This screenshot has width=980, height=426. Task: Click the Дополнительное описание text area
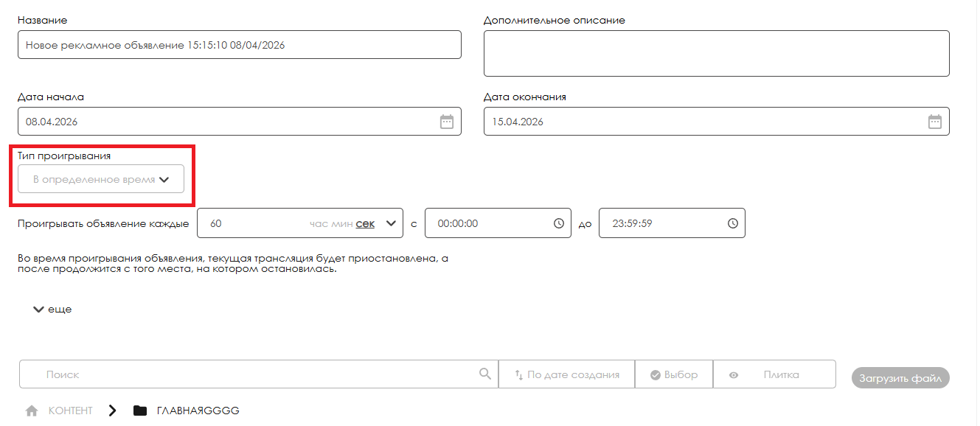(716, 53)
